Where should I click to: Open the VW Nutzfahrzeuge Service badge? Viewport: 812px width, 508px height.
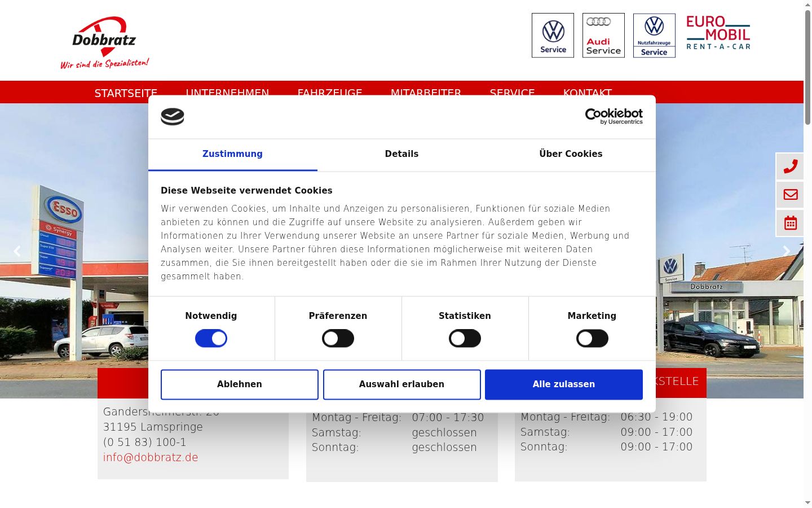coord(654,36)
